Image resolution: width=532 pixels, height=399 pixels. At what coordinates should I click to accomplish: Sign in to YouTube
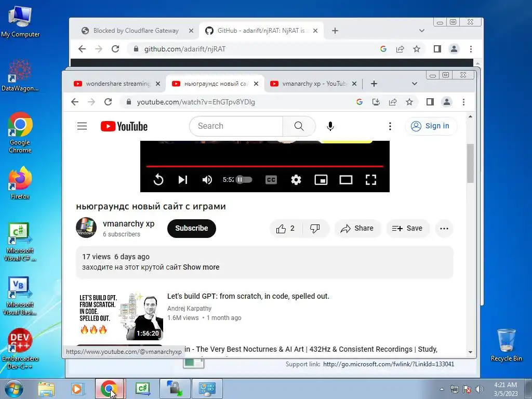(x=431, y=126)
